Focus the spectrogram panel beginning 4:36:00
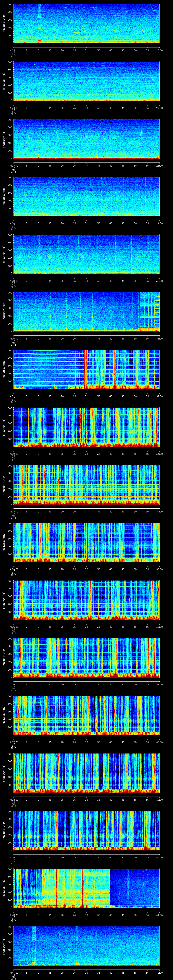173x980 pixels. coord(87,658)
